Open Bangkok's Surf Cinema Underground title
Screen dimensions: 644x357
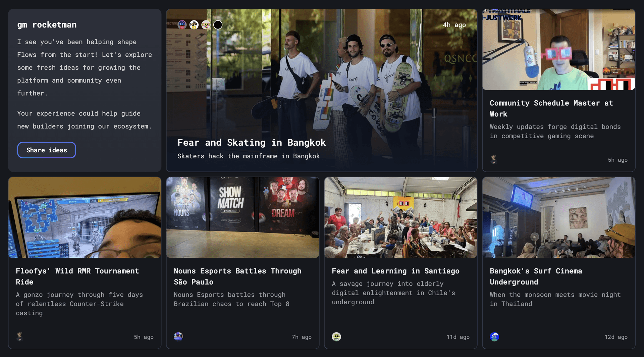pyautogui.click(x=536, y=276)
